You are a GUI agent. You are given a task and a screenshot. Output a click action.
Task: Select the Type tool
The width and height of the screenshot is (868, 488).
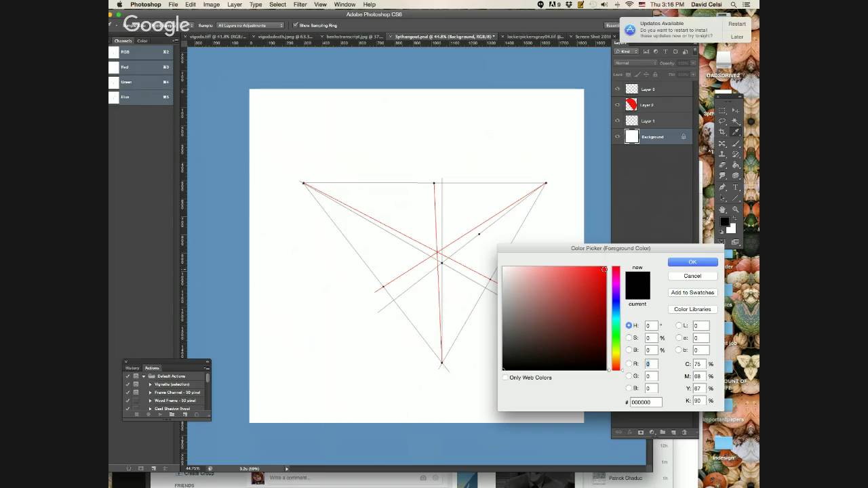(736, 187)
